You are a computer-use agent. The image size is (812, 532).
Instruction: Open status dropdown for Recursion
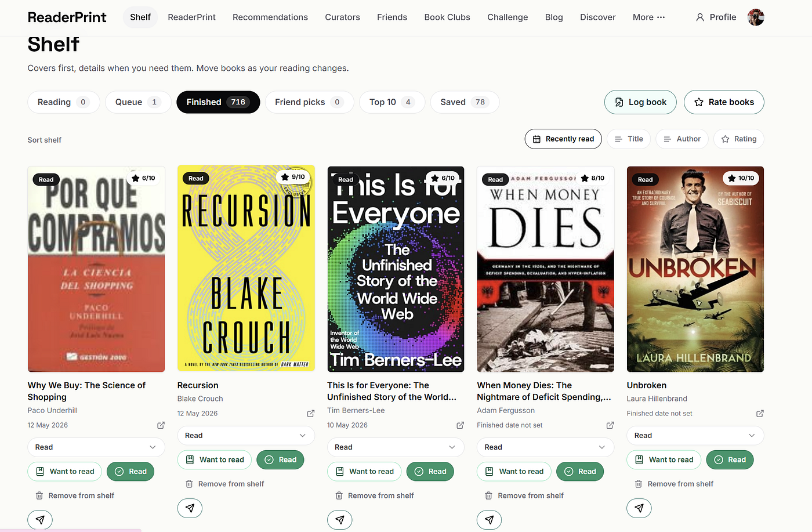tap(246, 436)
